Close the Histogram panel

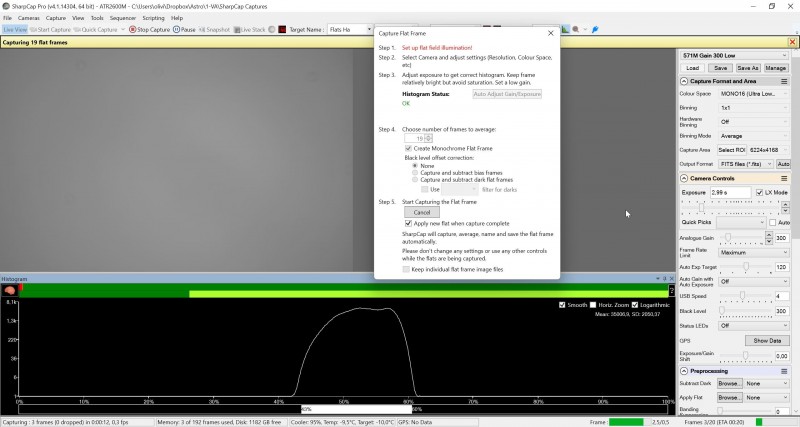pos(671,279)
